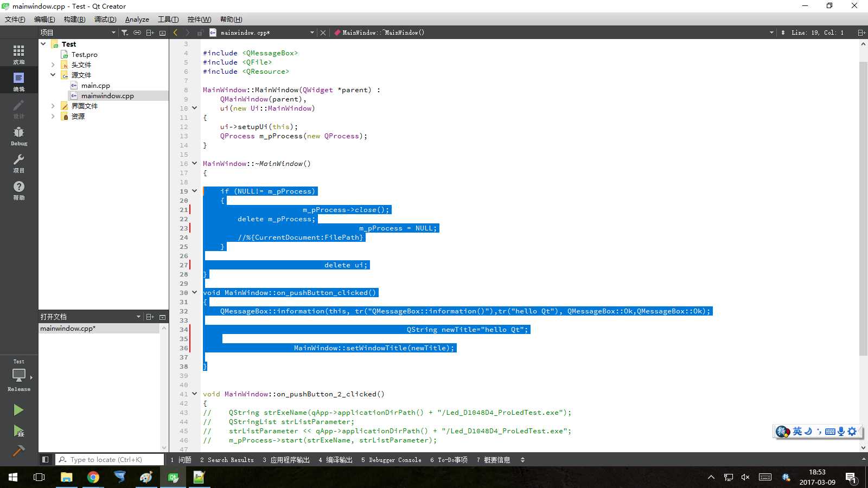Click the filter tree icon in project panel

(x=125, y=33)
